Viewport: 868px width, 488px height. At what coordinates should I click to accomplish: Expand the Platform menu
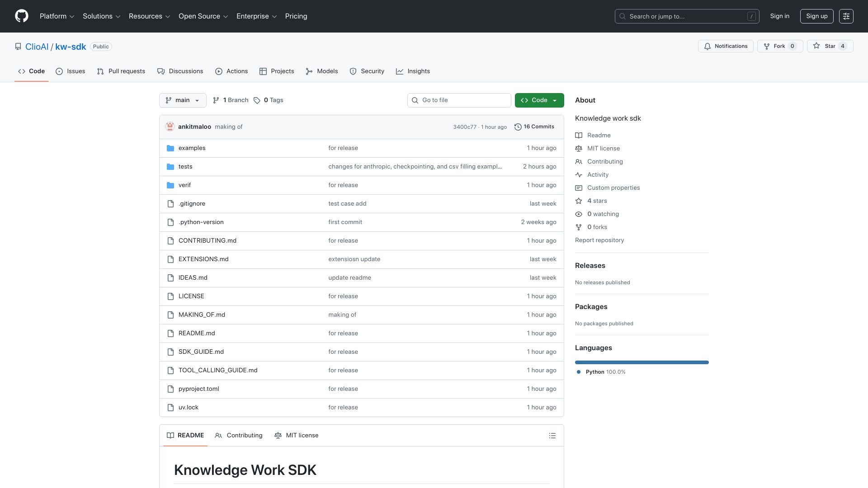[57, 16]
